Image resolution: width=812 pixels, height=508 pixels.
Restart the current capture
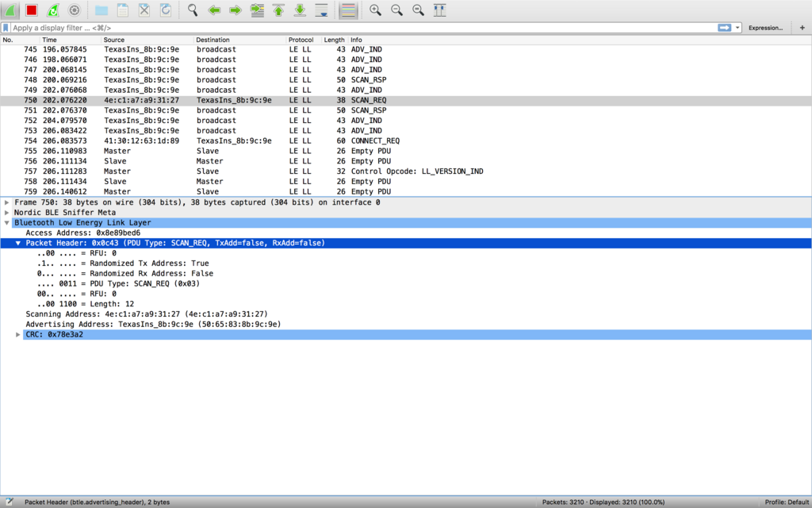click(53, 10)
